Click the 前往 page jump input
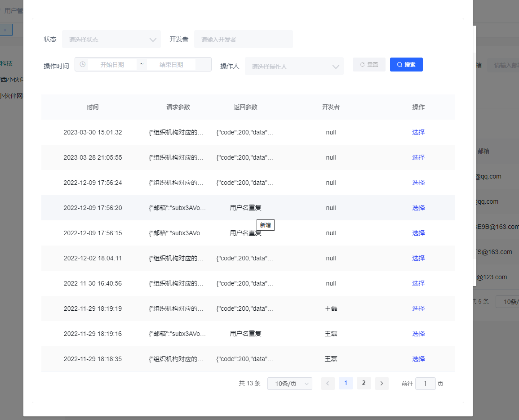Screen dimensions: 519x420 [x=426, y=384]
